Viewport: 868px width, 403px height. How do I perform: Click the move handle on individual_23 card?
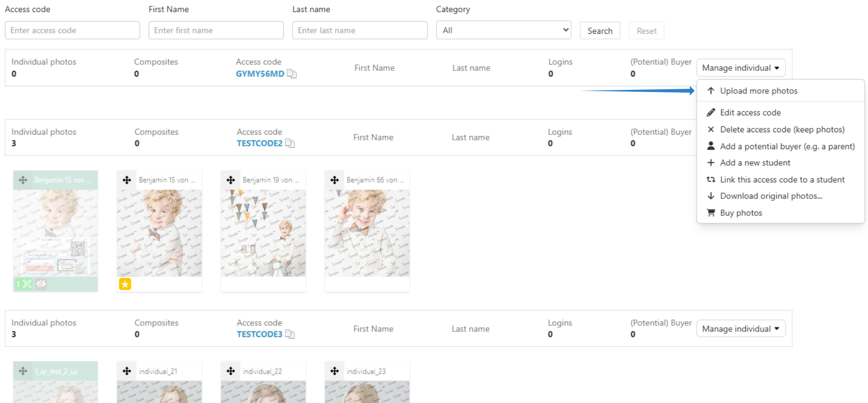tap(335, 371)
